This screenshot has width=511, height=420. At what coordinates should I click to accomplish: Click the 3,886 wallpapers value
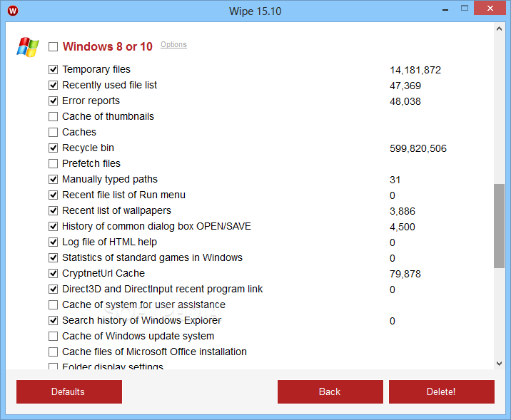click(x=403, y=211)
